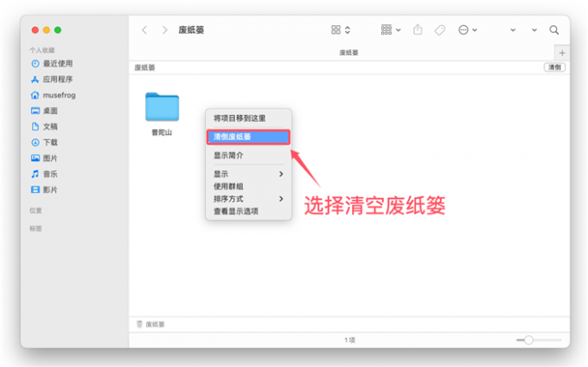Click the 个人收藏 sidebar section header

tap(42, 50)
